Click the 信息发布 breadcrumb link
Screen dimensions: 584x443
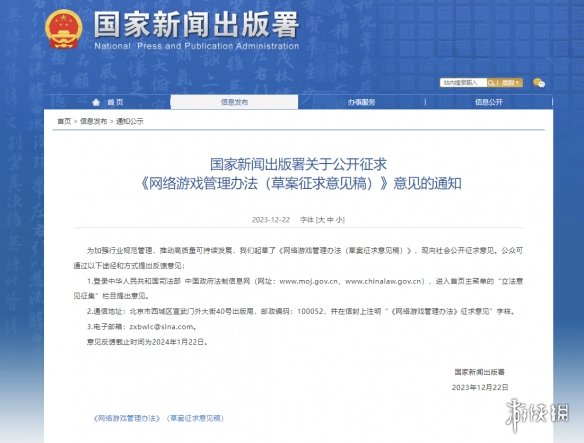(93, 121)
